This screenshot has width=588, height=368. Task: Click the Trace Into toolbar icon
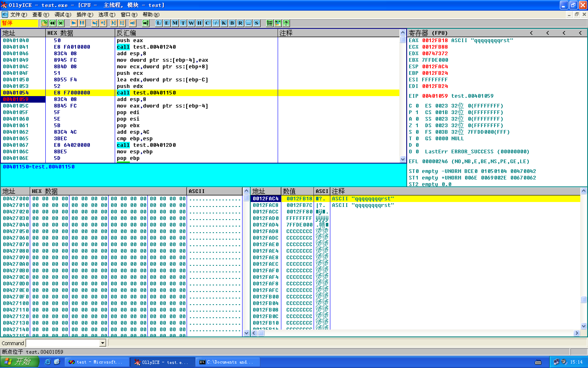tap(114, 23)
